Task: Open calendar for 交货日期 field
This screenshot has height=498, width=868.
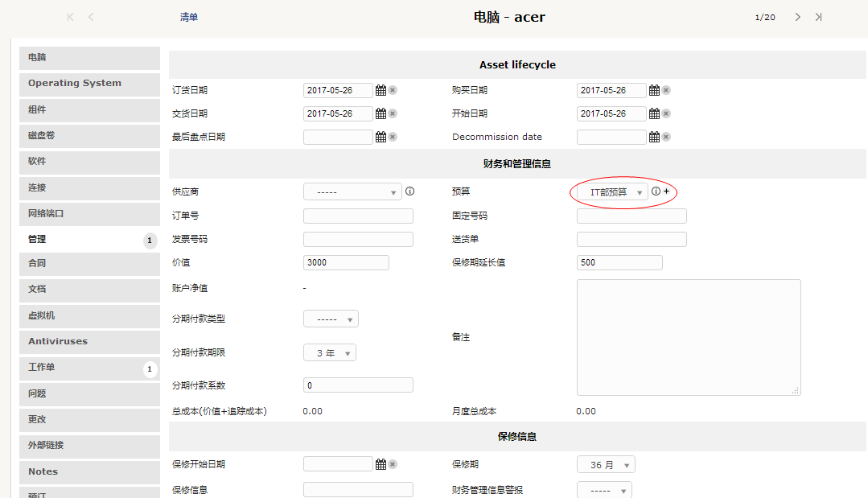Action: [381, 113]
